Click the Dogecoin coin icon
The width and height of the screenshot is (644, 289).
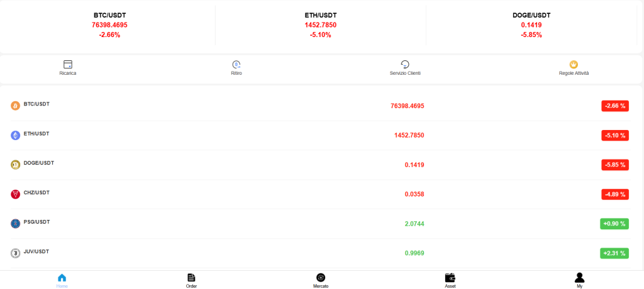15,165
